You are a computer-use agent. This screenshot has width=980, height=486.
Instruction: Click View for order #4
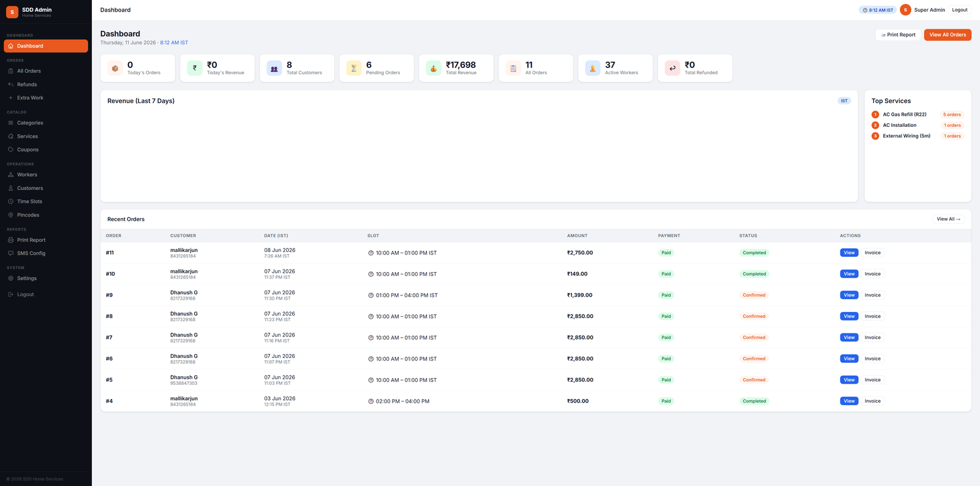click(x=849, y=401)
